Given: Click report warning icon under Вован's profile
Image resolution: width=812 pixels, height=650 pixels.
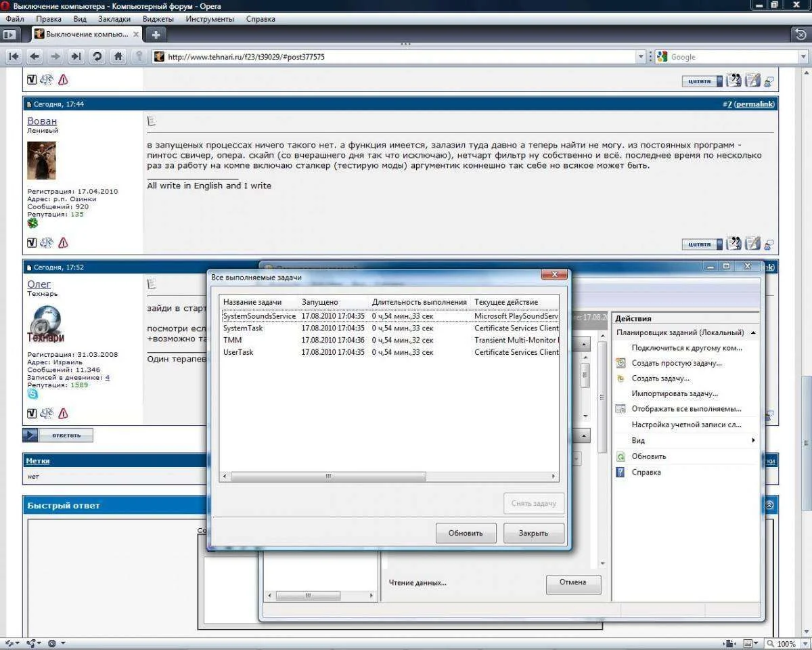Looking at the screenshot, I should (63, 242).
